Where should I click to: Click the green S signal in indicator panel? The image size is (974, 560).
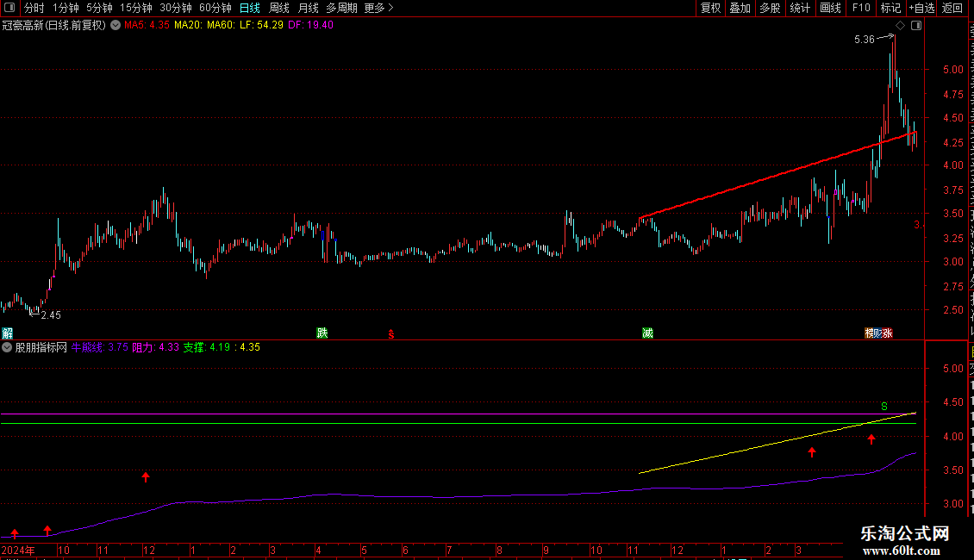point(884,407)
